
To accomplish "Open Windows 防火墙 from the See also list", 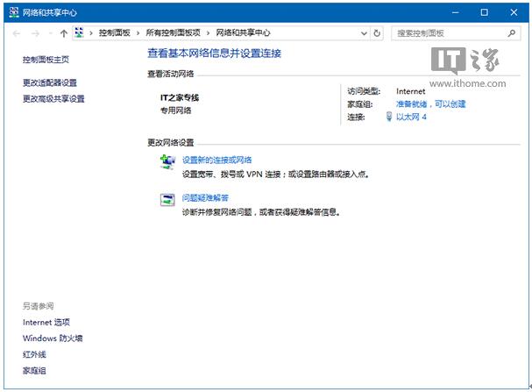I will [53, 339].
